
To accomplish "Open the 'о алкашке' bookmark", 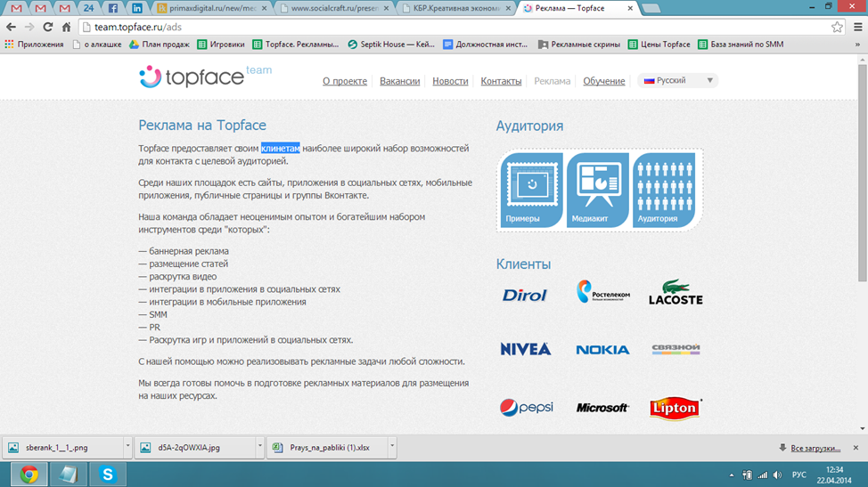I will point(97,45).
